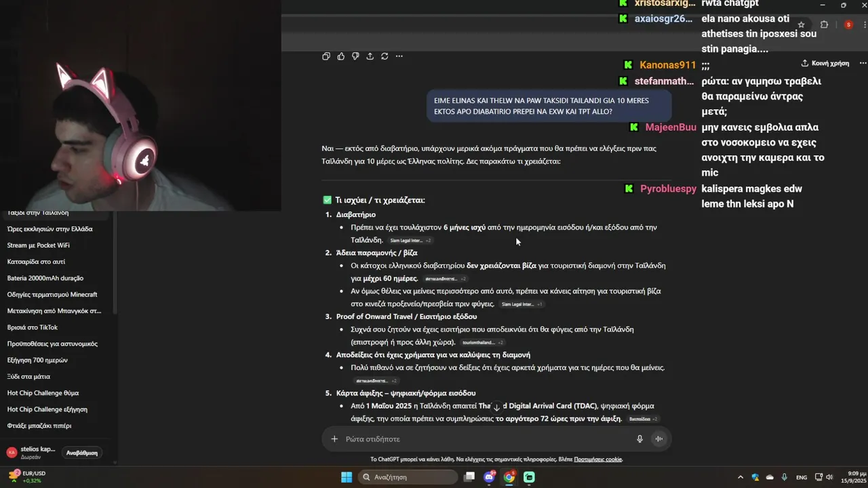
Task: Open the source chip below money proof line
Action: [376, 381]
